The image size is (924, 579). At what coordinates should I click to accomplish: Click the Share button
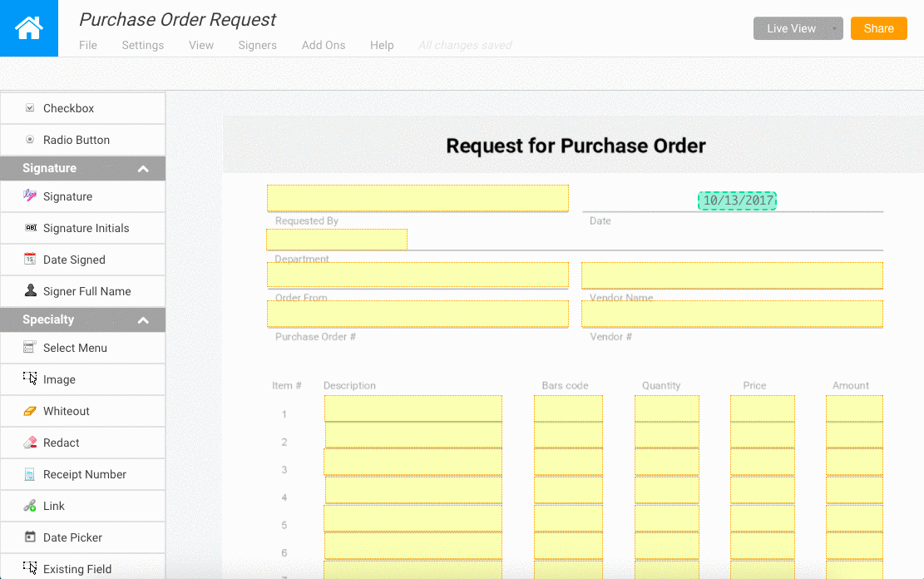878,28
